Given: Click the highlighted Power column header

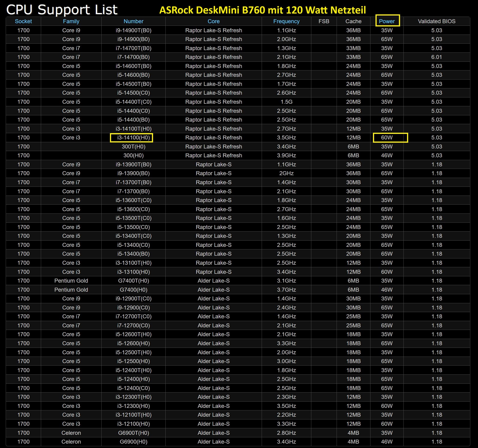Looking at the screenshot, I should click(386, 21).
